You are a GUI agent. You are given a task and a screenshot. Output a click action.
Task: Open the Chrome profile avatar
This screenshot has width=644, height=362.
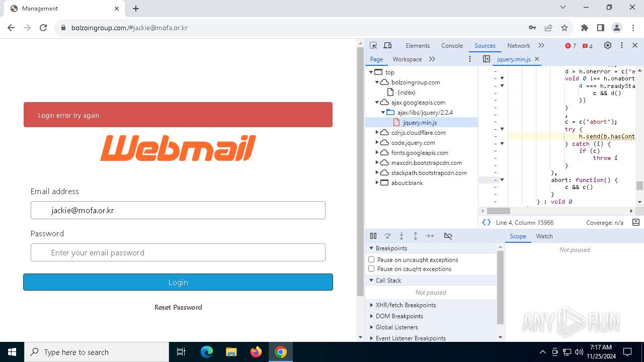pyautogui.click(x=617, y=28)
